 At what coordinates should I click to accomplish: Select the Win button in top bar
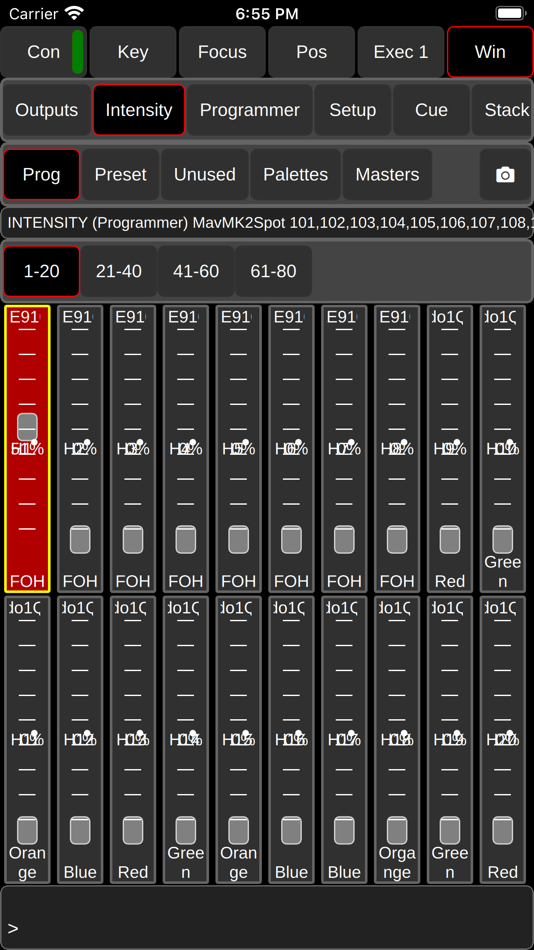(490, 52)
